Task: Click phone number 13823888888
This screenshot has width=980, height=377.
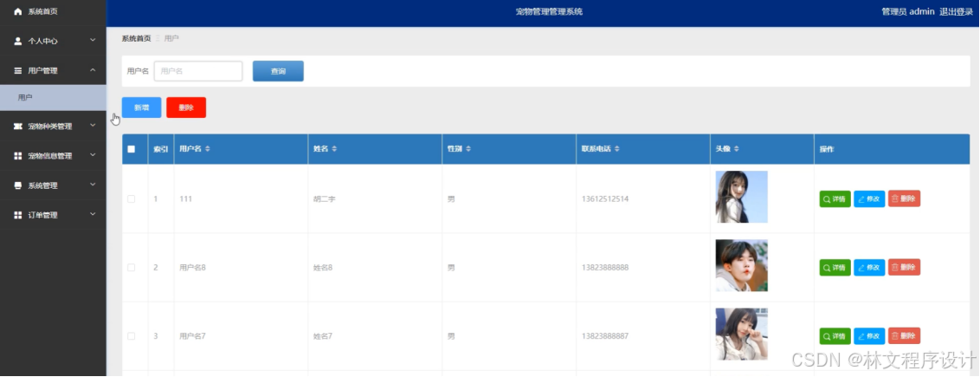Action: pyautogui.click(x=605, y=268)
